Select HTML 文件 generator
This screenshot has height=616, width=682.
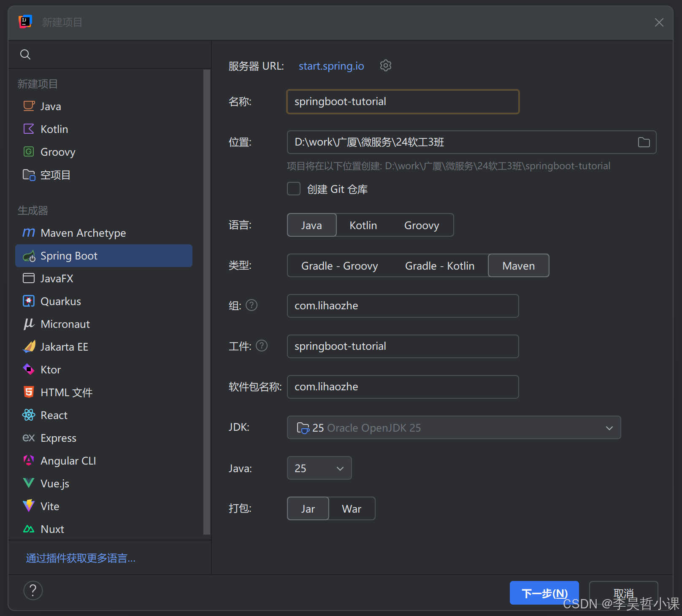104,392
